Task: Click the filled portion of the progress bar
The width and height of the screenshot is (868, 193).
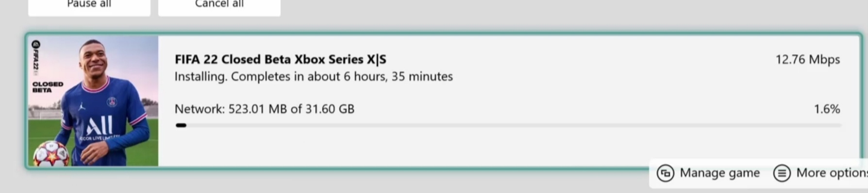Action: point(181,125)
